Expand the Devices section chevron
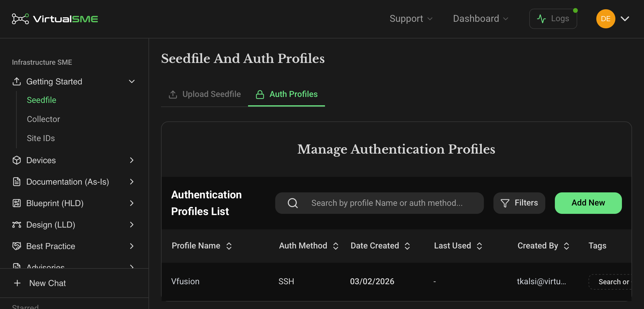Screen dimensions: 644x309 coord(132,160)
